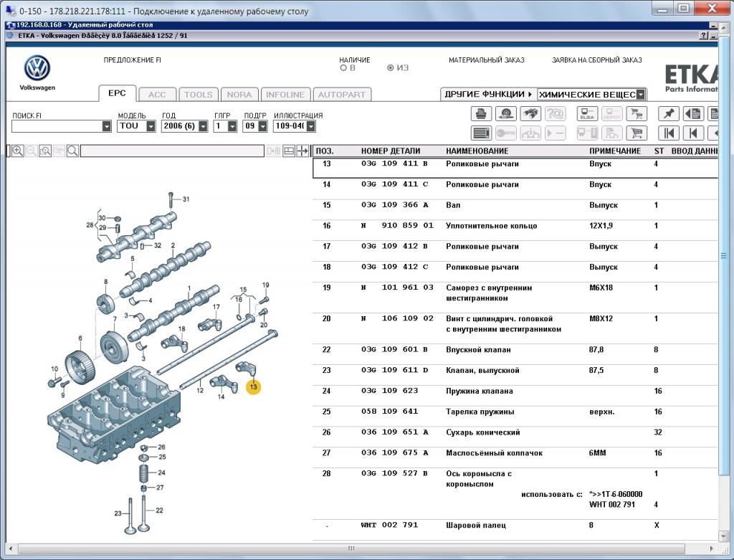Open the ПОДГР dropdown showing 09
Image resolution: width=734 pixels, height=560 pixels.
pos(262,126)
